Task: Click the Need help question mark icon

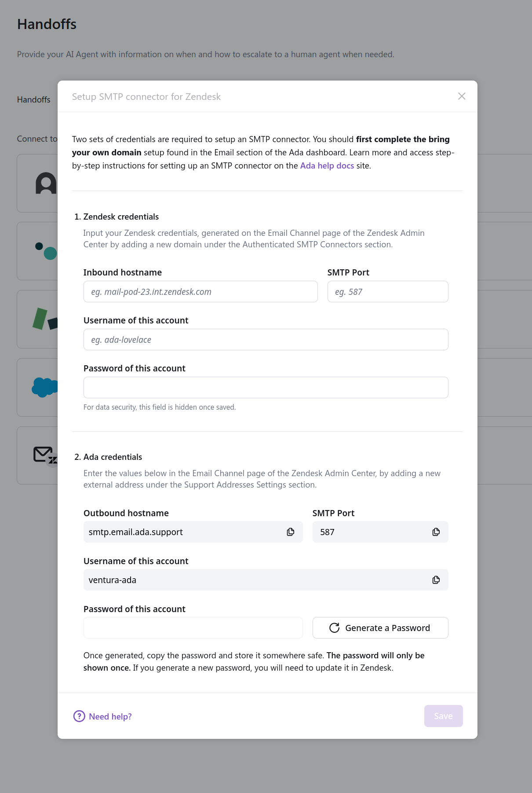Action: (x=79, y=716)
